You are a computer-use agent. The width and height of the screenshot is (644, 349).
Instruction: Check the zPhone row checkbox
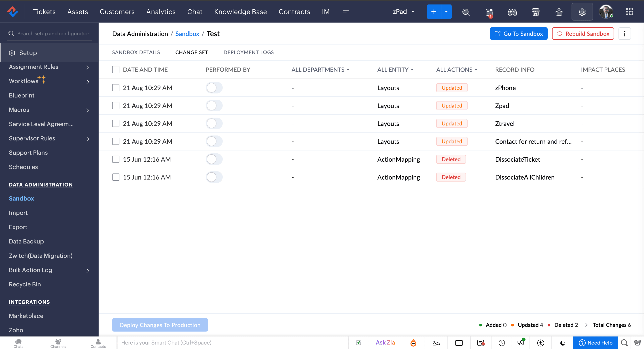point(116,87)
